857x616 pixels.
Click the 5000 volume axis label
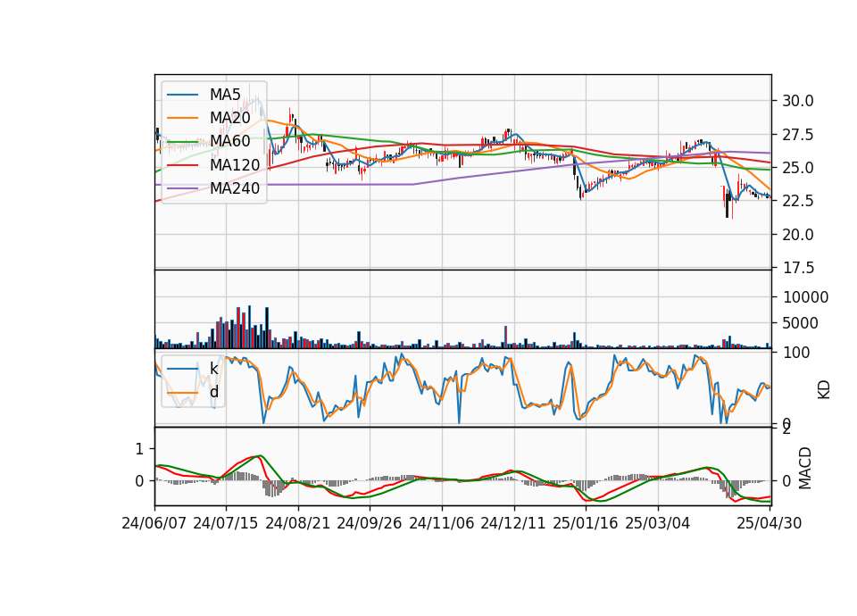pyautogui.click(x=800, y=323)
